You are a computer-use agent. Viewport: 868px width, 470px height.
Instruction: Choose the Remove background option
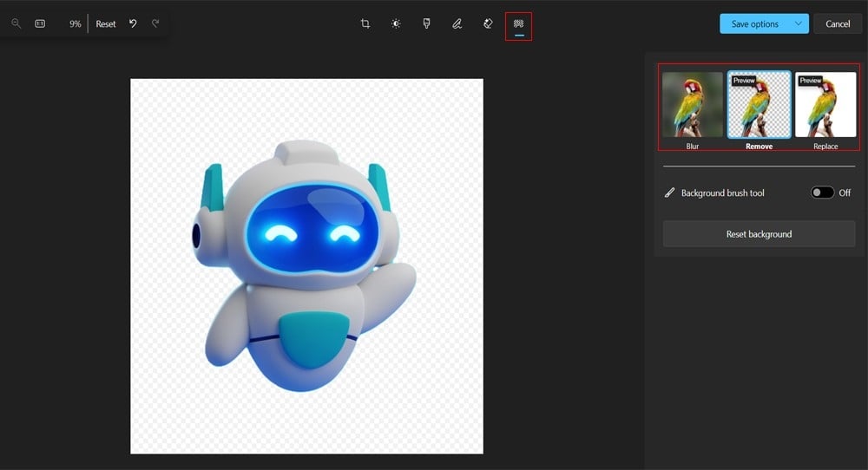click(x=759, y=105)
